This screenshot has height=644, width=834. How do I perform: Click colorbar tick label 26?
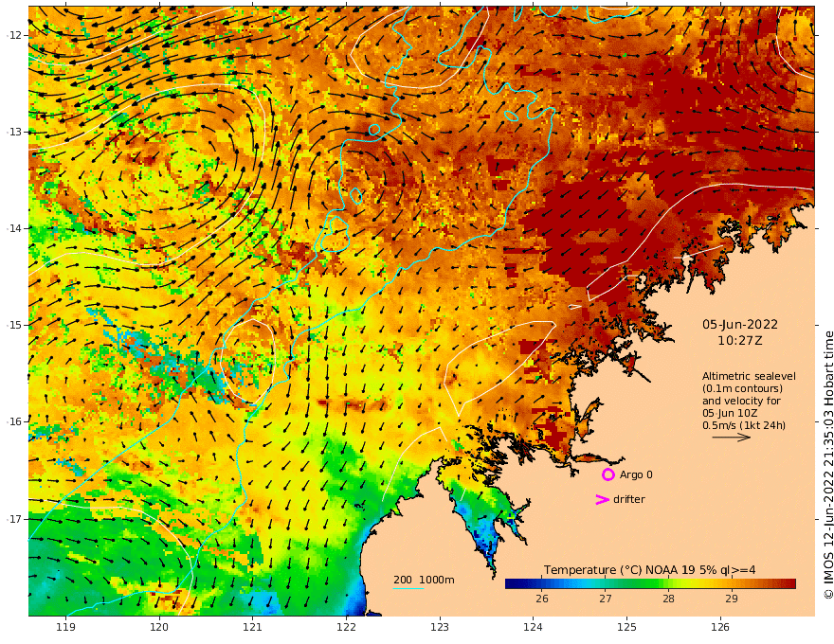pos(542,599)
